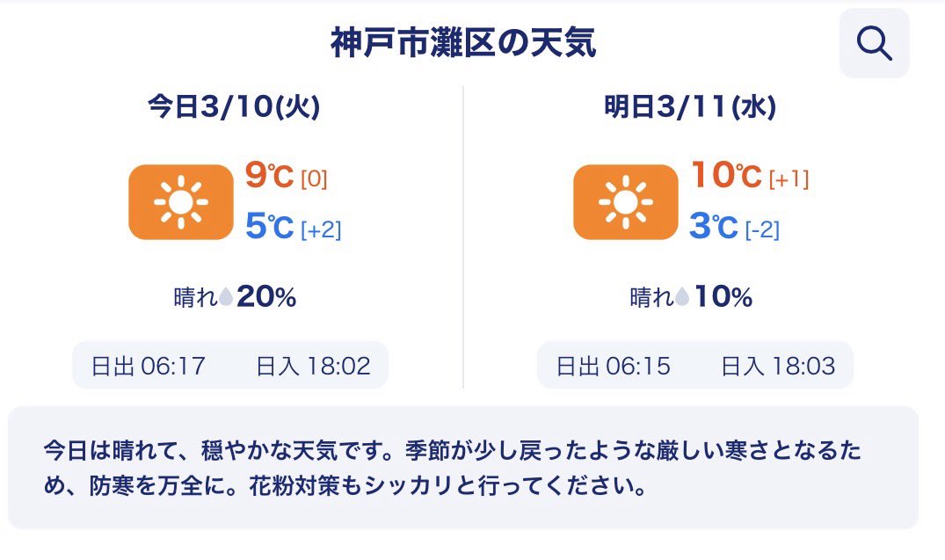This screenshot has height=560, width=945.
Task: Click the weather summary comment text
Action: [x=453, y=469]
